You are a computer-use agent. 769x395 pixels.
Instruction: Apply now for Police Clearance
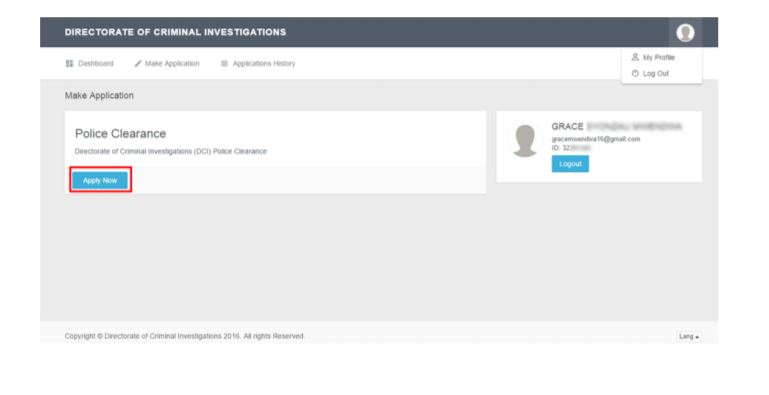[100, 181]
